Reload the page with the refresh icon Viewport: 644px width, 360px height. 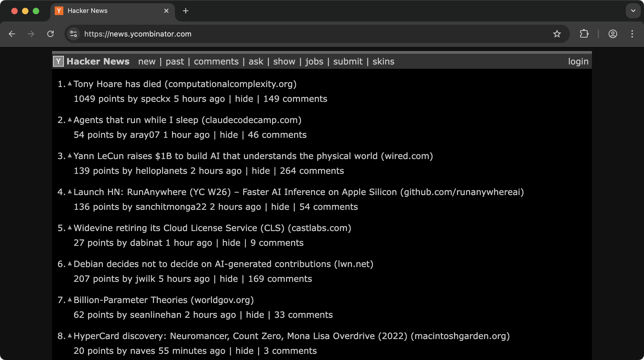50,34
